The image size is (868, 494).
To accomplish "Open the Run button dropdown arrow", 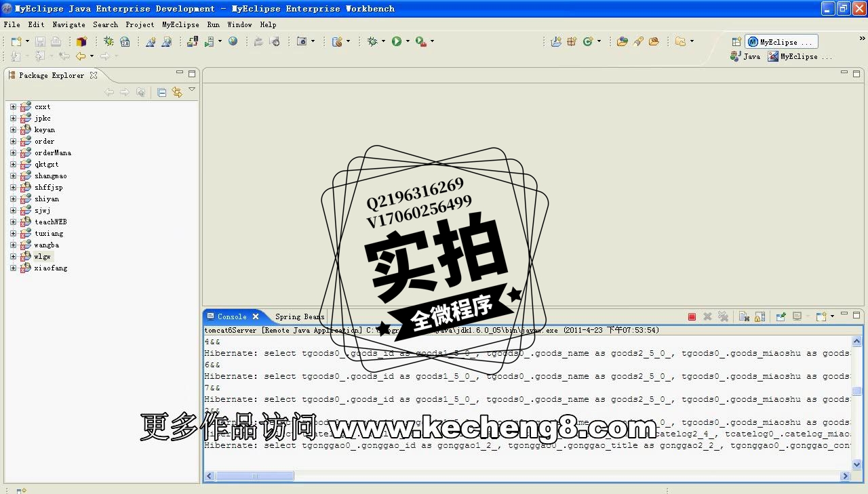I will 408,41.
